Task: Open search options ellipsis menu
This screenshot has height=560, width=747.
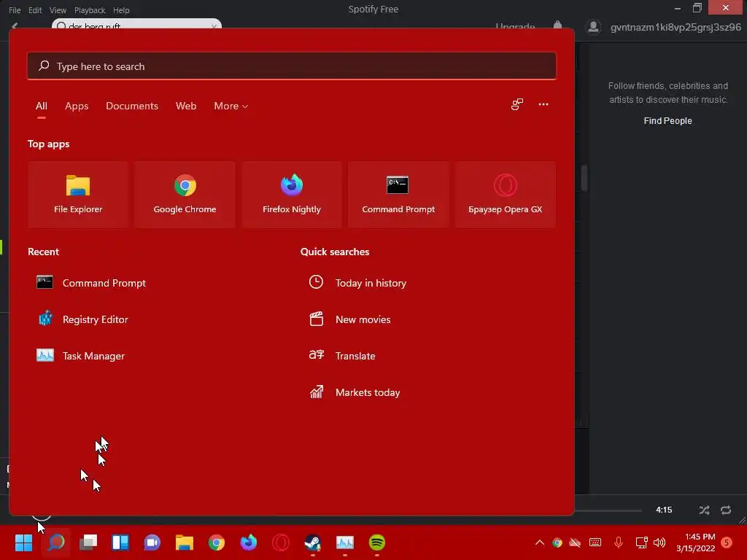Action: pyautogui.click(x=543, y=104)
